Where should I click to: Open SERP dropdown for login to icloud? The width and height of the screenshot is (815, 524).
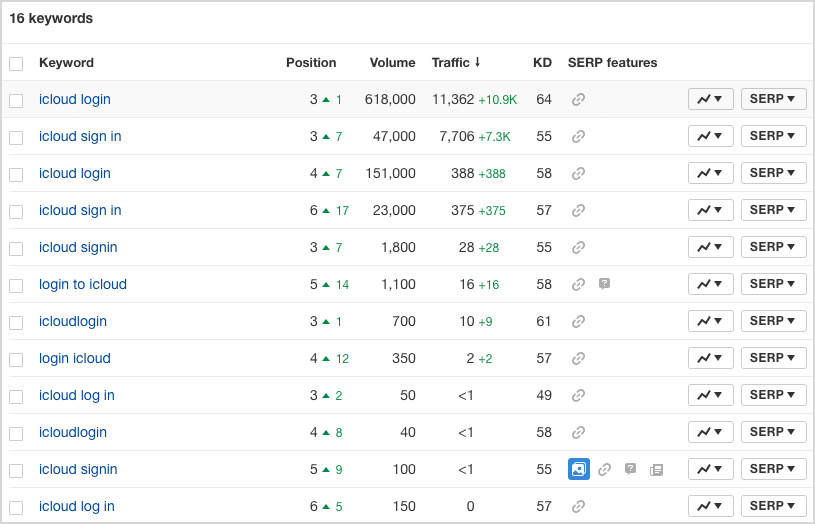(773, 284)
